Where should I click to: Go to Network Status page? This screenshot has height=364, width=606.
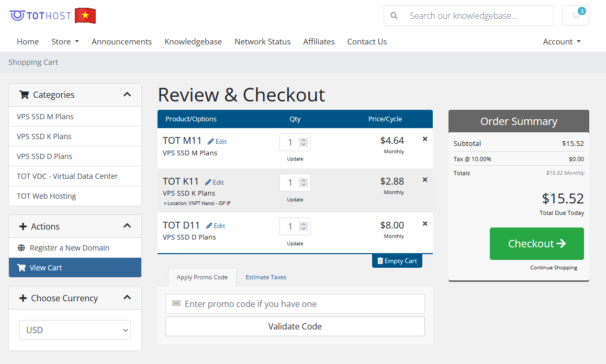[262, 42]
